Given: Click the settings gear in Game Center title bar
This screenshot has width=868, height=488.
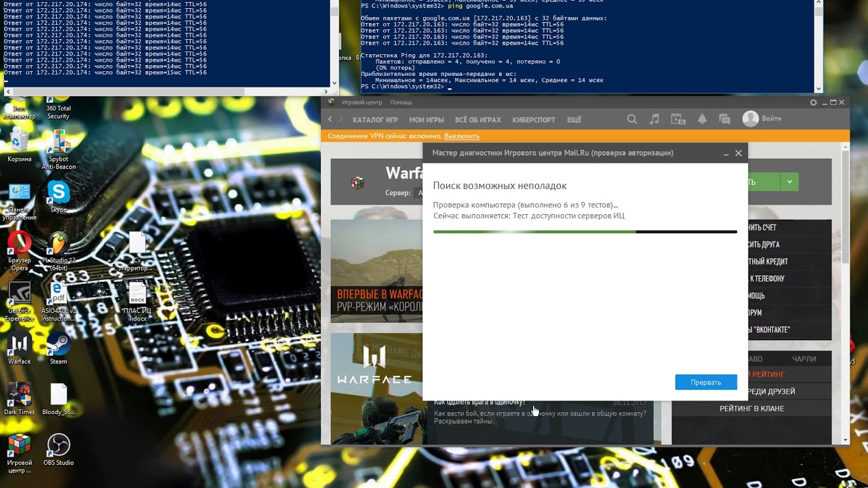Looking at the screenshot, I should (814, 102).
